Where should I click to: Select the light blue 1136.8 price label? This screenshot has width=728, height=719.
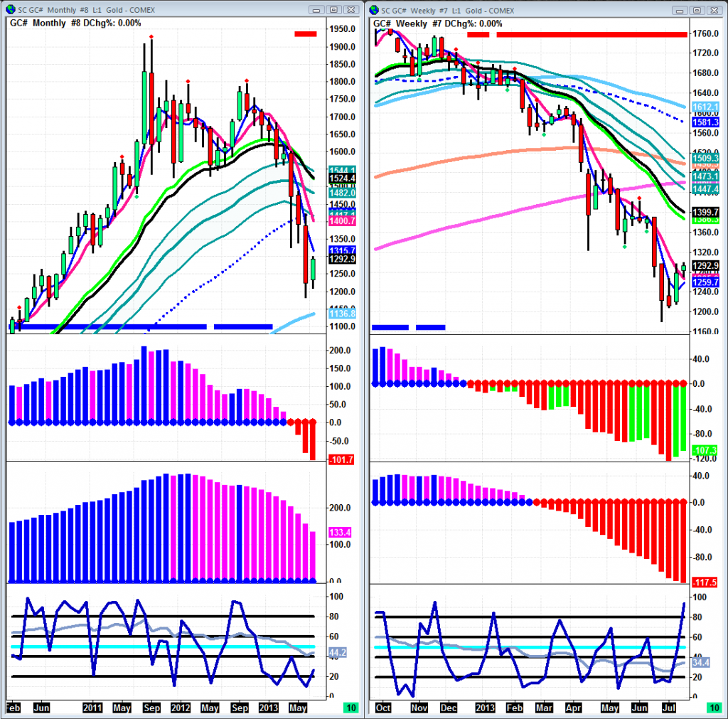[342, 313]
